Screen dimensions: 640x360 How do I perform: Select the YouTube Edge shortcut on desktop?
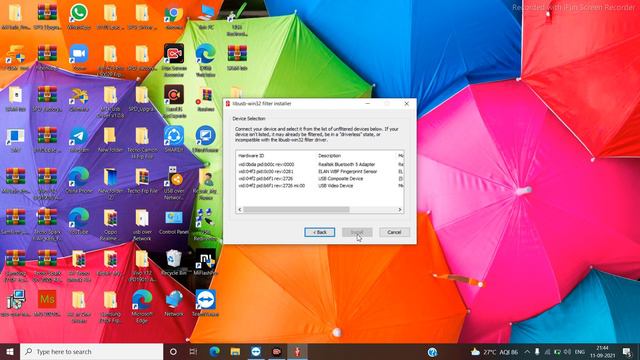(x=79, y=221)
